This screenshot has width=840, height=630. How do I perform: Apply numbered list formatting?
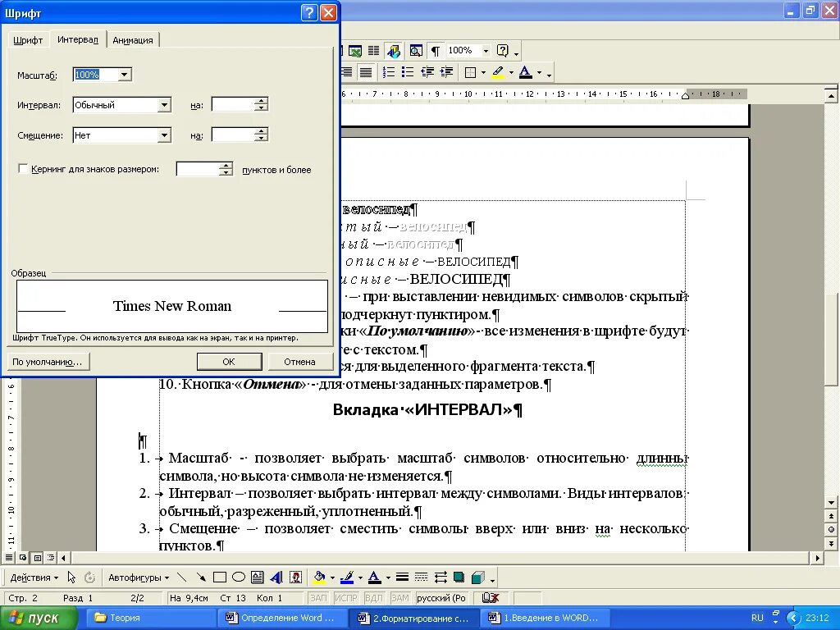click(389, 72)
